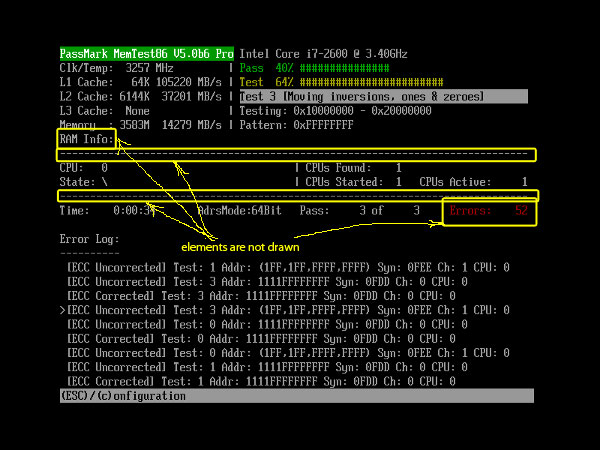Select ECC Uncorrected Test 3 Ch 1 log row
This screenshot has height=450, width=600.
point(288,310)
